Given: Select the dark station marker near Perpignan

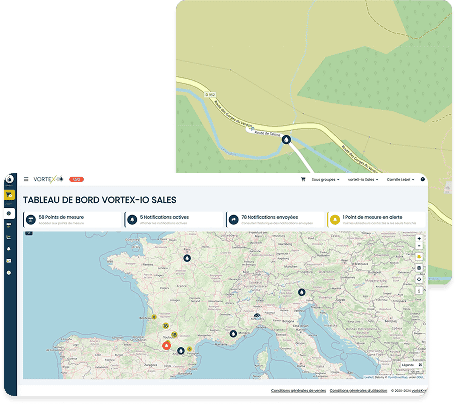Looking at the screenshot, I should 181,350.
